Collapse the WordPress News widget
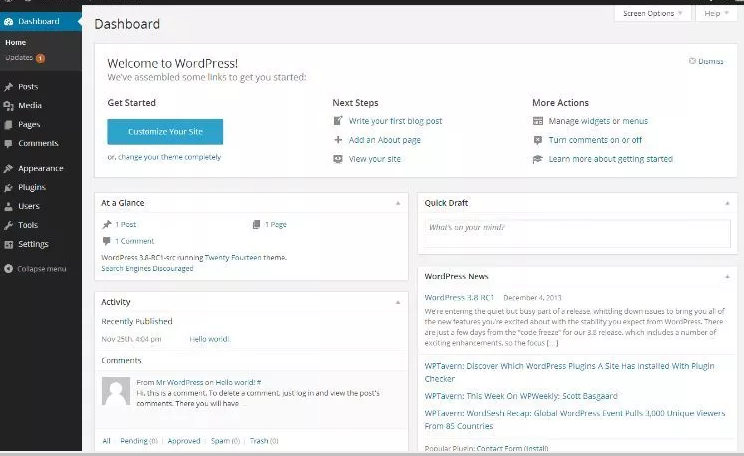744x456 pixels. [x=727, y=277]
